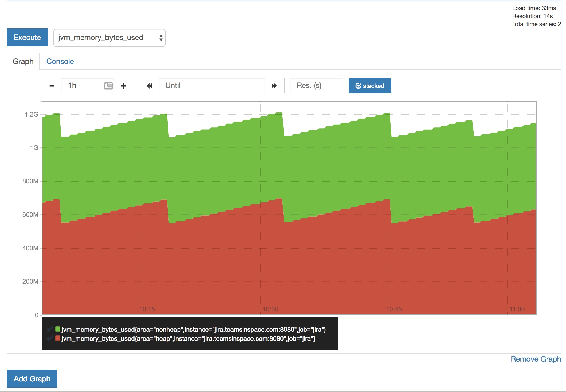Select the Graph tab
This screenshot has height=392, width=566.
tap(23, 61)
